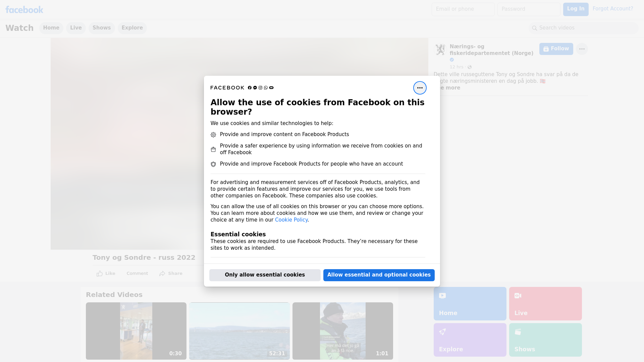Viewport: 644px width, 362px height.
Task: Follow the Nærings- og fiskeridepartementet page
Action: click(556, 49)
